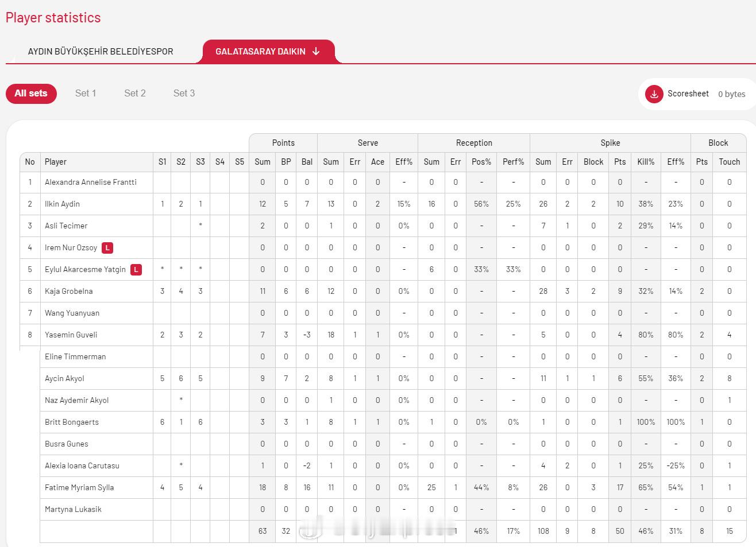Image resolution: width=756 pixels, height=547 pixels.
Task: Select the GALATASARAY DAIKIN team tab
Action: pyautogui.click(x=268, y=51)
